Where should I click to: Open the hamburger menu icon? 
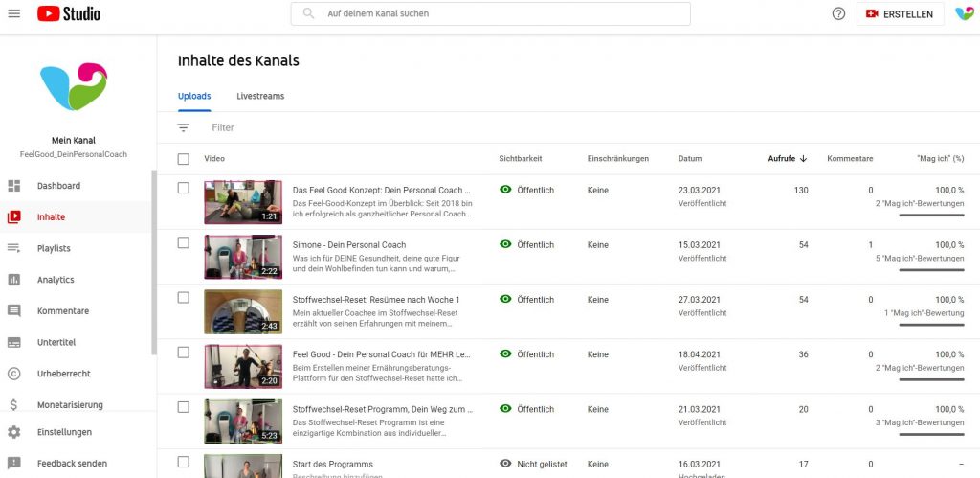14,13
